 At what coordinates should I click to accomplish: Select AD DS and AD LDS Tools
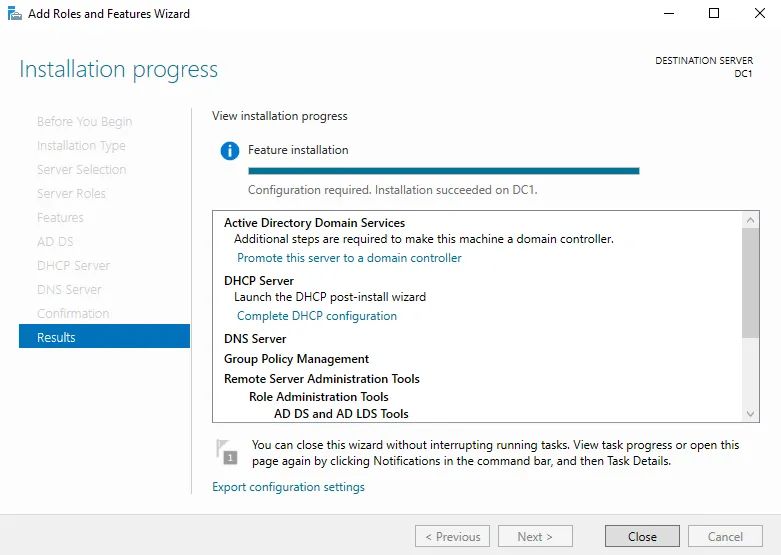(x=341, y=414)
